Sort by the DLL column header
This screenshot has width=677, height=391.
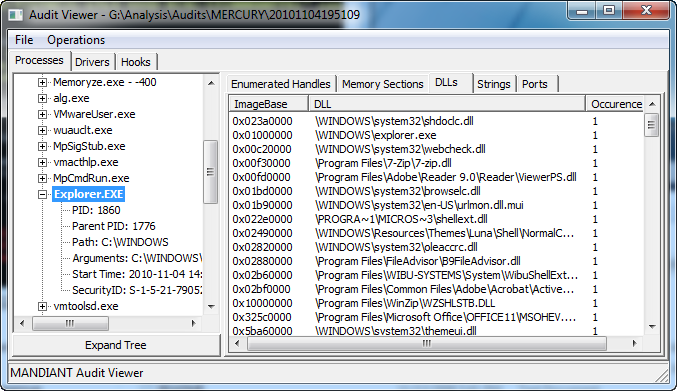point(447,104)
